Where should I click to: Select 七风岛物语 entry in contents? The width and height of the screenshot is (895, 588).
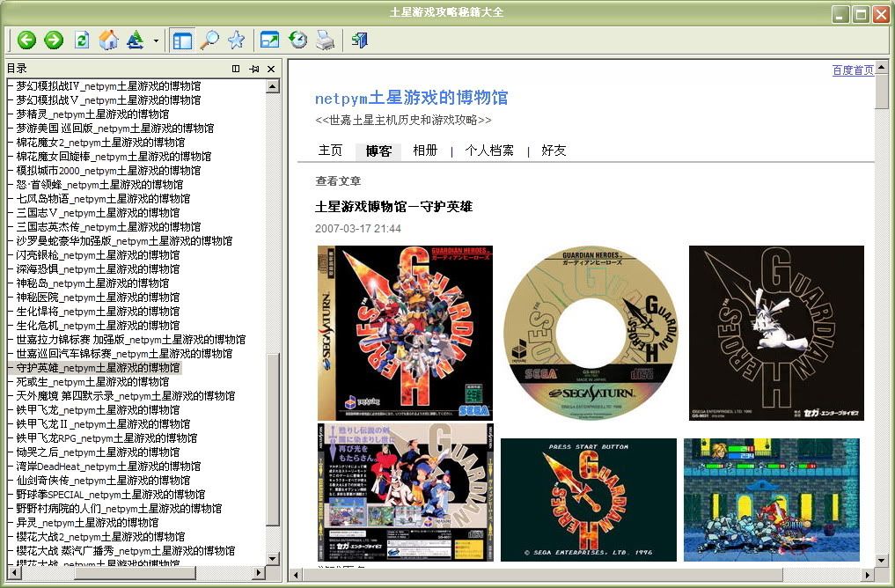point(103,199)
